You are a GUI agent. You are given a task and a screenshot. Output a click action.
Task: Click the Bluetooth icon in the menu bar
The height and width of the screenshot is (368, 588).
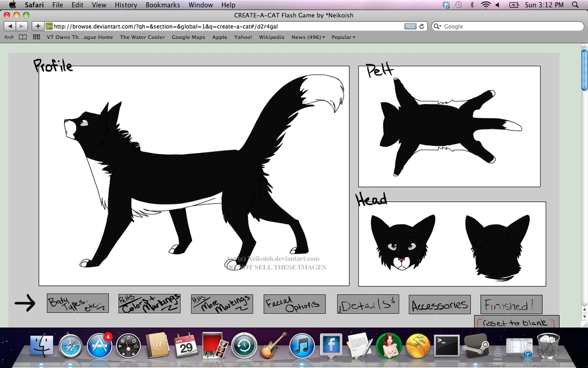(471, 5)
